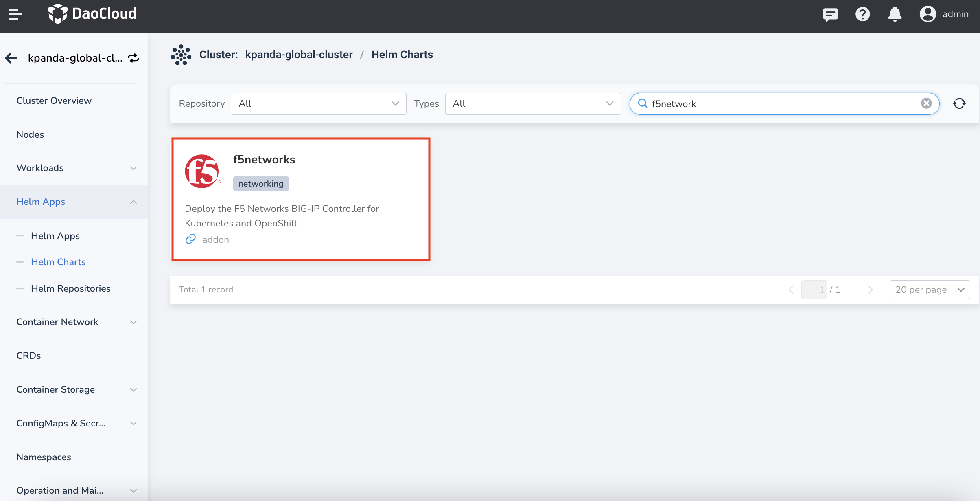Open the messages chat icon
The width and height of the screenshot is (980, 501).
(x=830, y=14)
